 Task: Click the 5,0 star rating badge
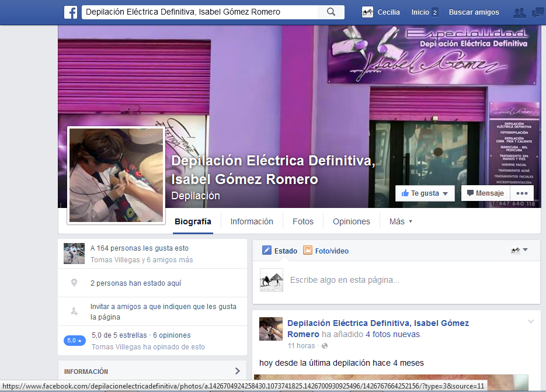74,341
